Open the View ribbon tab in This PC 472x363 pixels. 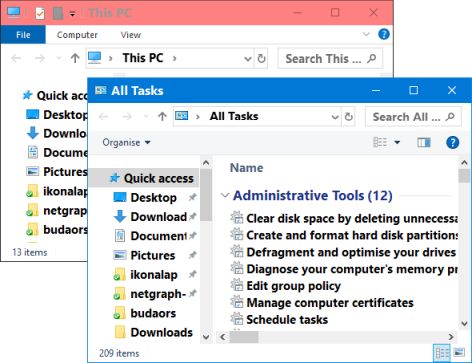(x=131, y=35)
